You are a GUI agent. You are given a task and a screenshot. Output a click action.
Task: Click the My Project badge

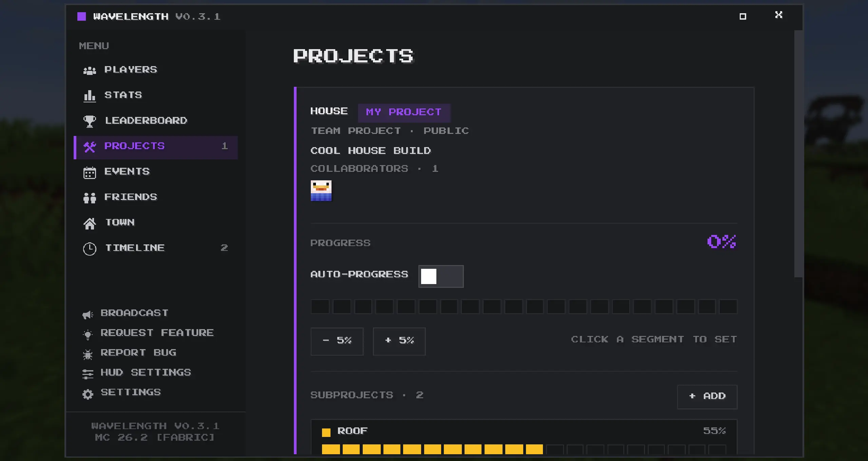[x=404, y=113]
